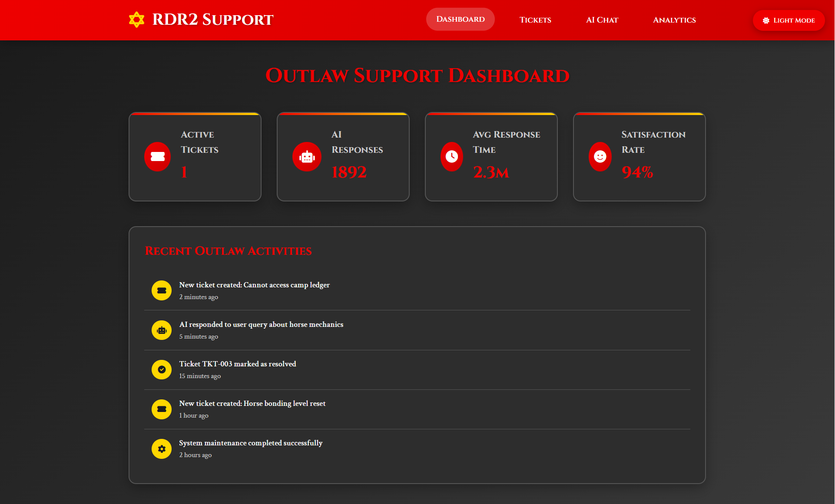This screenshot has width=835, height=504.
Task: Click the Outlaw Support Dashboard heading
Action: (417, 76)
